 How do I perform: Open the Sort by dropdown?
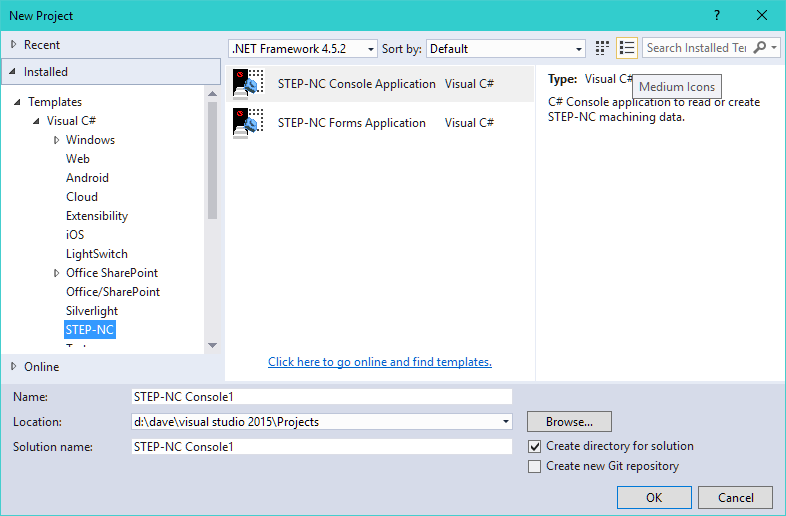[x=506, y=49]
